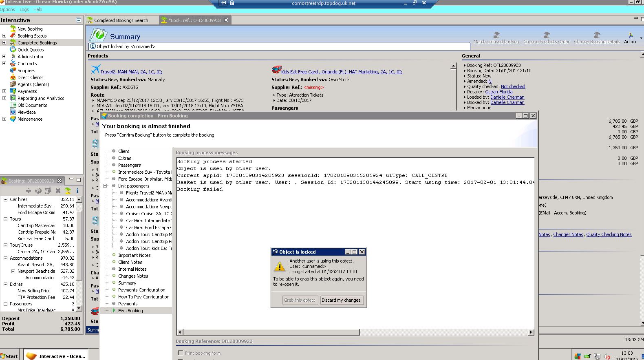The width and height of the screenshot is (644, 360).
Task: Click Discard my changes button
Action: click(341, 300)
